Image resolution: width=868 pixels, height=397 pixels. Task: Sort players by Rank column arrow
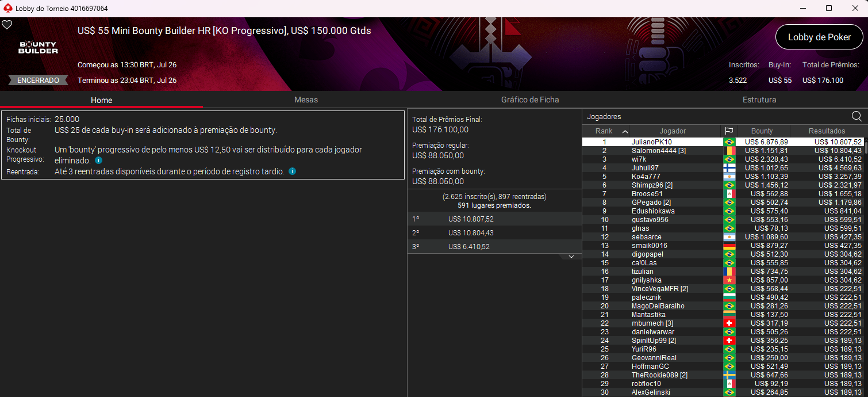pyautogui.click(x=625, y=131)
